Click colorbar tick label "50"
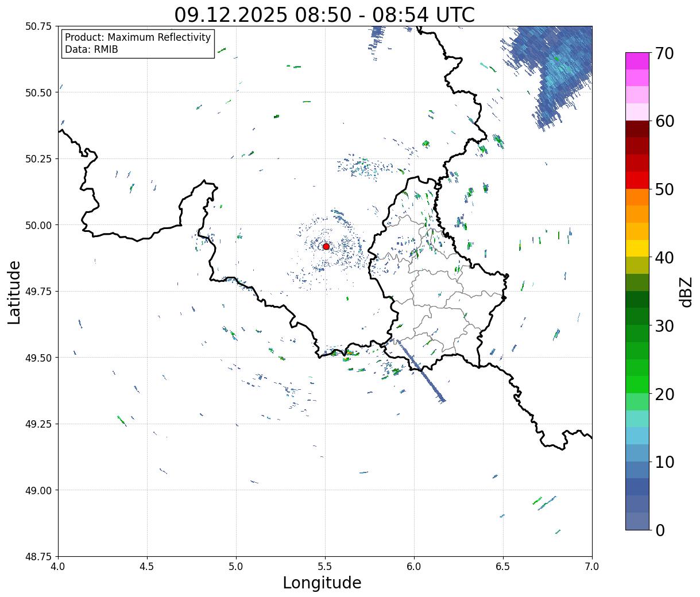This screenshot has height=597, width=700. click(x=664, y=189)
